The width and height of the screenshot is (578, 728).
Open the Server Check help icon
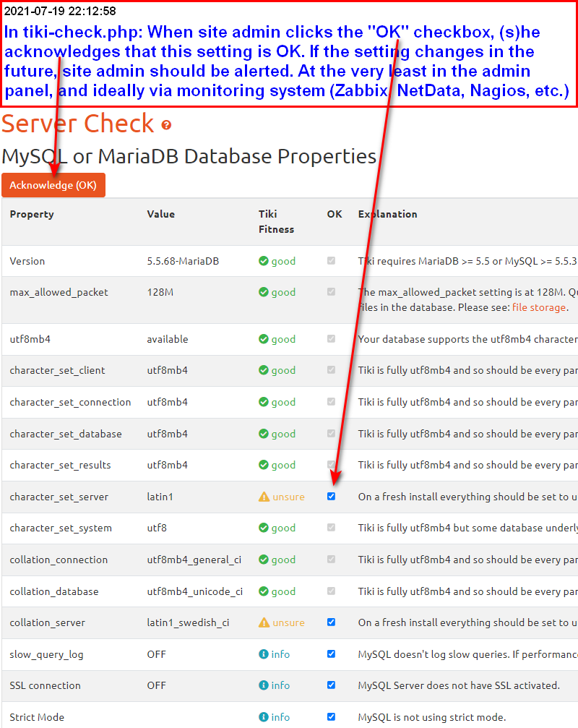coord(166,125)
